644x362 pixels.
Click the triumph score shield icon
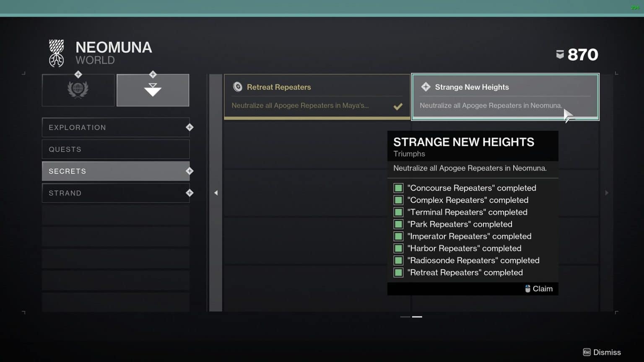click(560, 54)
